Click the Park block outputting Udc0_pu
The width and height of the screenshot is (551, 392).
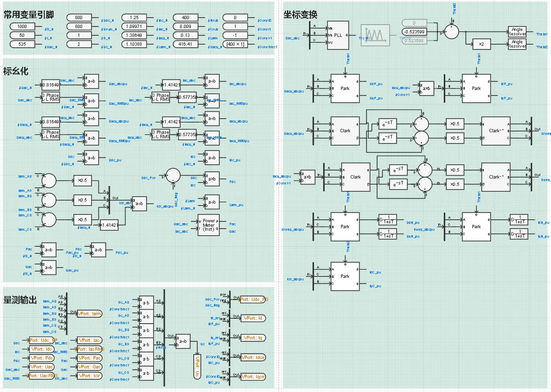click(345, 276)
